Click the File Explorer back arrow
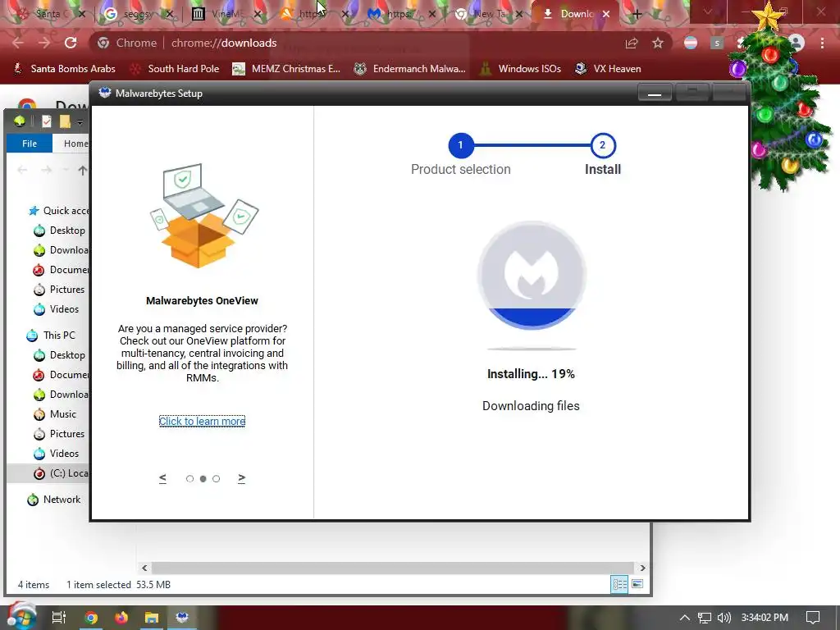This screenshot has height=630, width=840. 22,171
